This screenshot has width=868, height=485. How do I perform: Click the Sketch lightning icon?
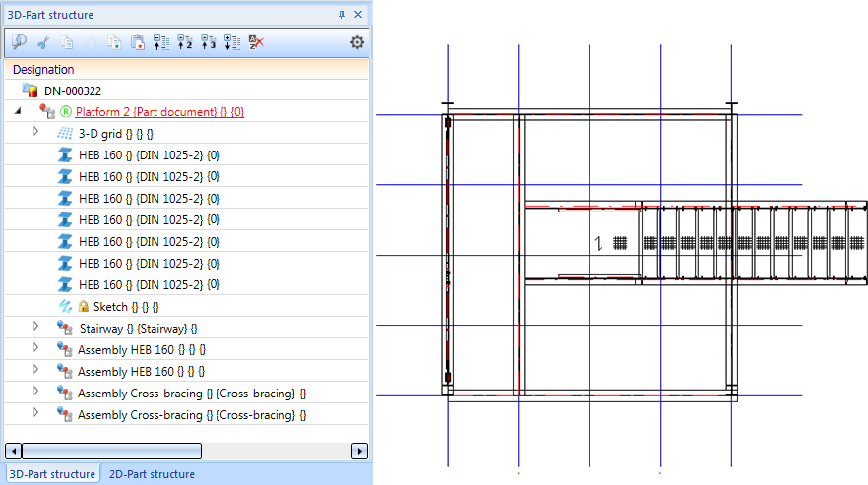tap(65, 306)
